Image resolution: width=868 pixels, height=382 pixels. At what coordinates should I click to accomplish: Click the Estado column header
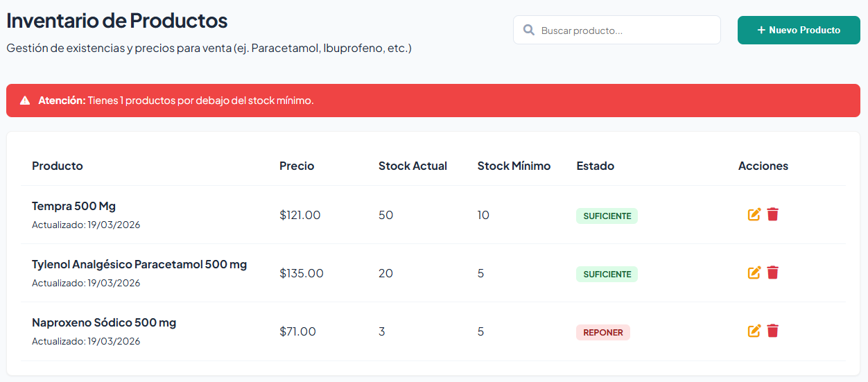point(596,166)
